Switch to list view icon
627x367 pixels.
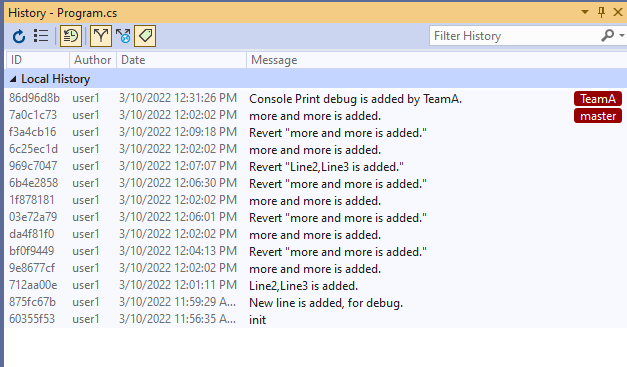[41, 36]
